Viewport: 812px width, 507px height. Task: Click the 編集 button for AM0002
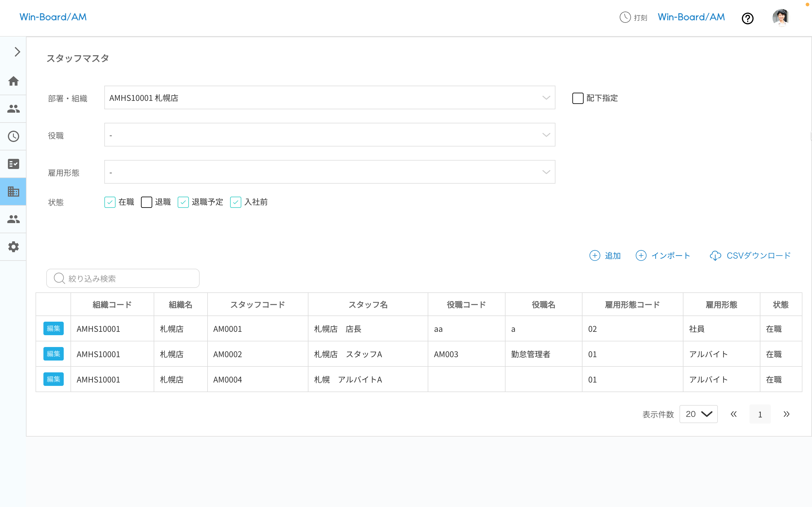[x=53, y=354]
